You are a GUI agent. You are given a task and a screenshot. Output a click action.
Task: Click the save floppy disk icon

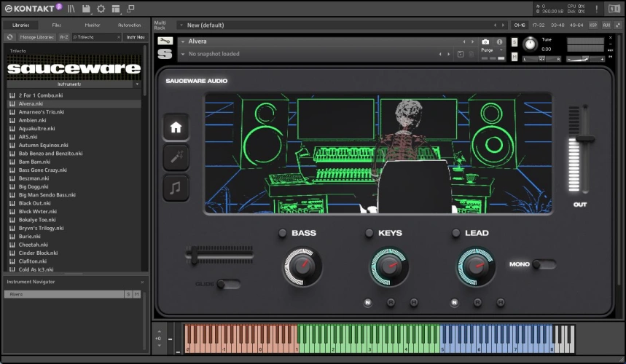click(x=86, y=9)
